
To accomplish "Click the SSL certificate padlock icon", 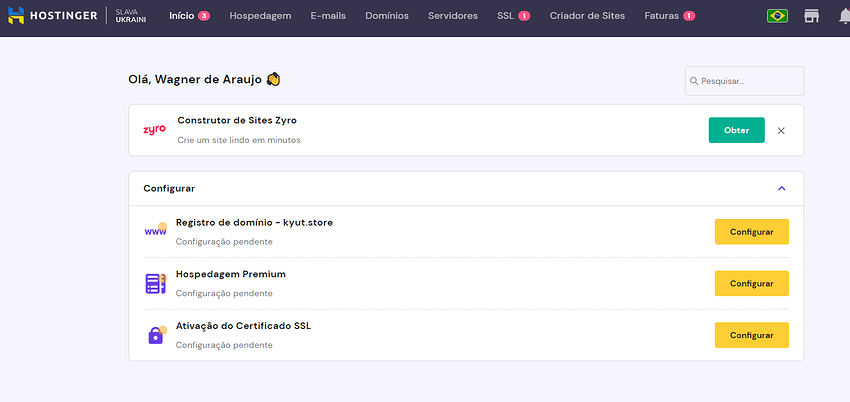I will pos(156,335).
